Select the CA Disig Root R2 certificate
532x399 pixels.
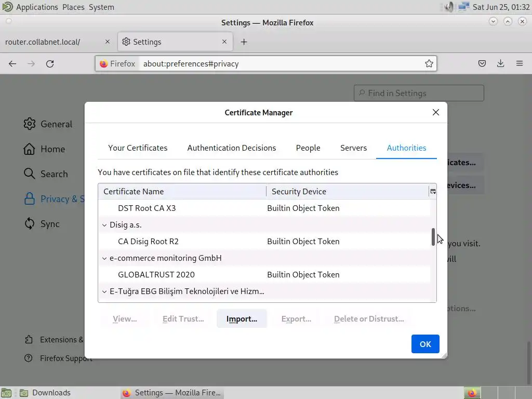264,241
